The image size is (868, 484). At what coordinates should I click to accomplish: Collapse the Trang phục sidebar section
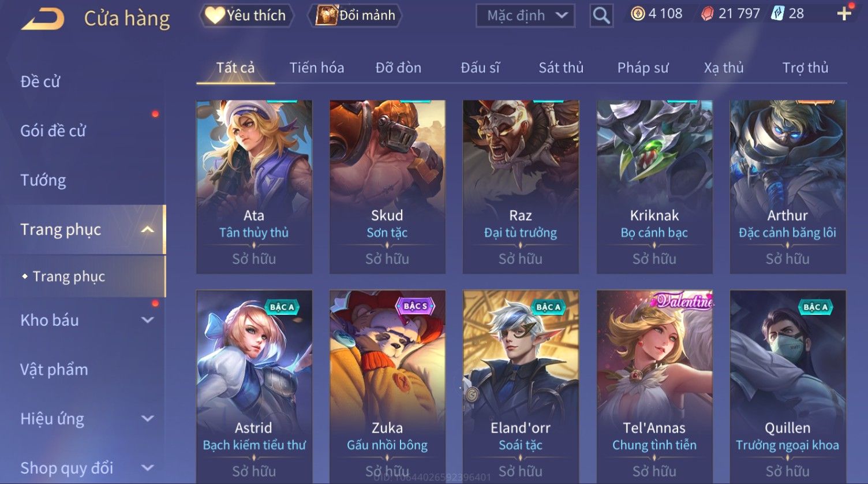point(148,230)
